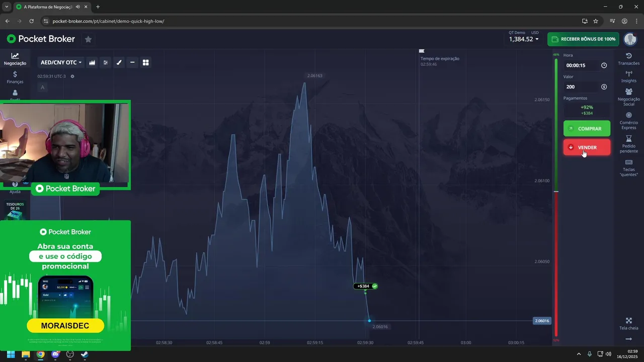Open Negociação Social panel
The width and height of the screenshot is (644, 362).
click(629, 97)
